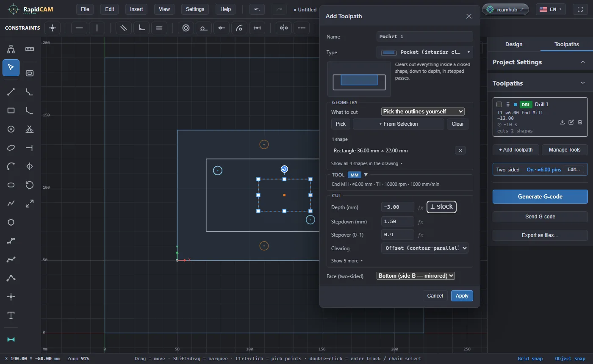Open the Clearing strategy dropdown
Screen dimensions: 593x364
tap(425, 248)
